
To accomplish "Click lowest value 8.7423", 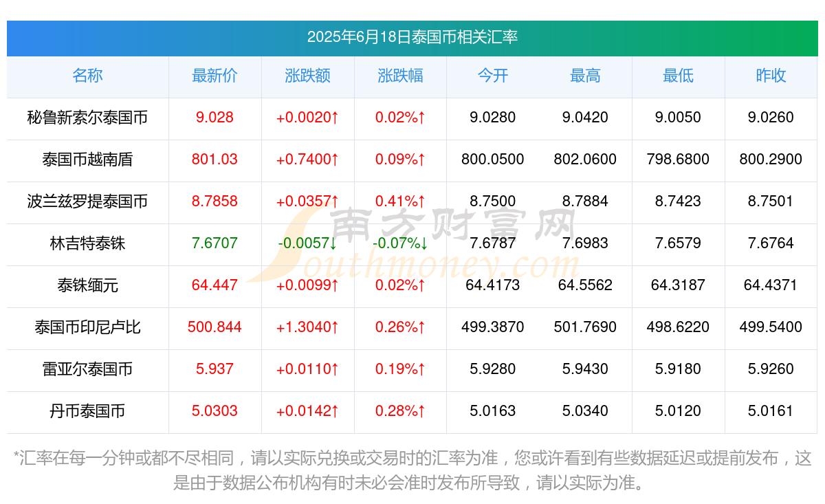I will tap(678, 201).
